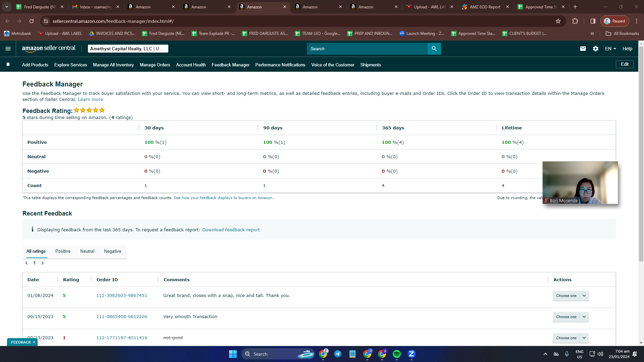This screenshot has width=644, height=362.
Task: Open the tab search dropdown arrow
Action: [6, 7]
